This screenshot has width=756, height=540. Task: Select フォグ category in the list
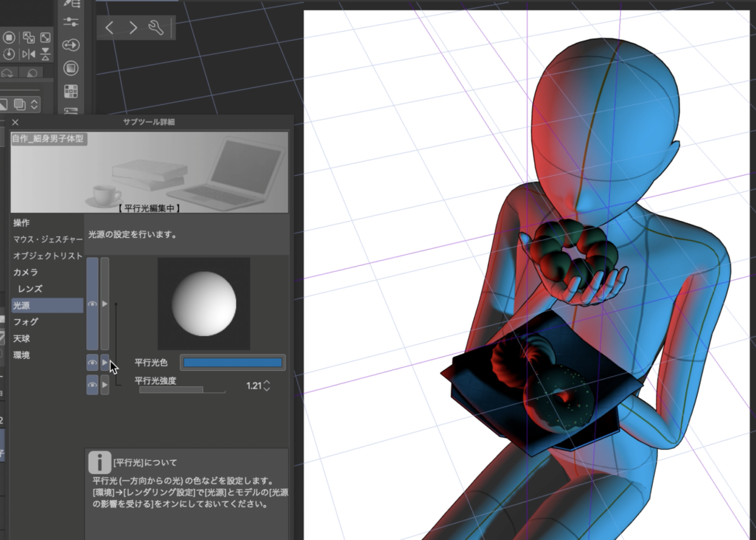coord(26,322)
